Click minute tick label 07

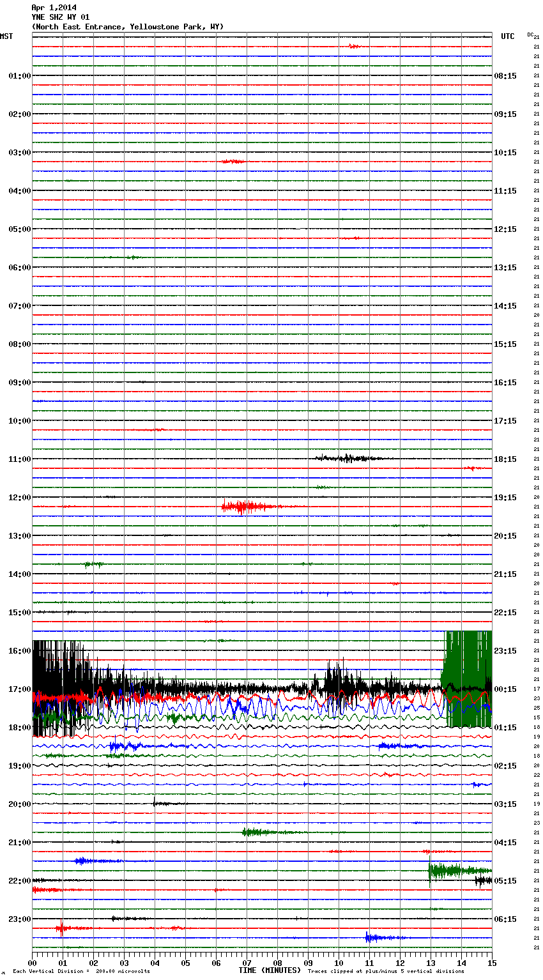click(x=247, y=963)
